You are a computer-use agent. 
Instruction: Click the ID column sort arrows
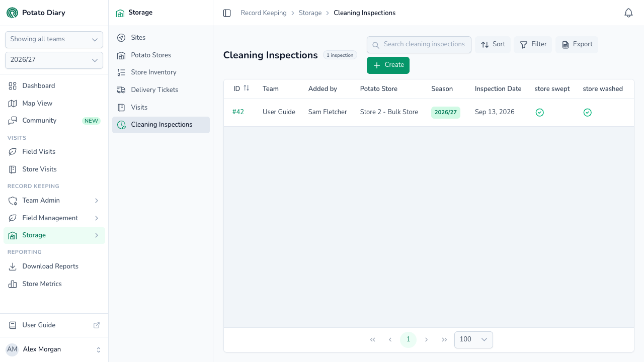click(247, 88)
